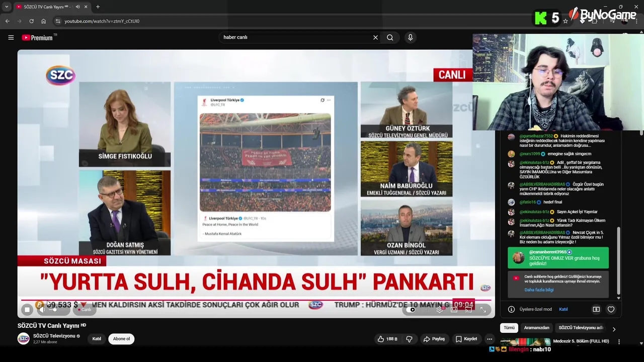This screenshot has height=362, width=644.
Task: Bookmark this page with star icon
Action: click(566, 21)
